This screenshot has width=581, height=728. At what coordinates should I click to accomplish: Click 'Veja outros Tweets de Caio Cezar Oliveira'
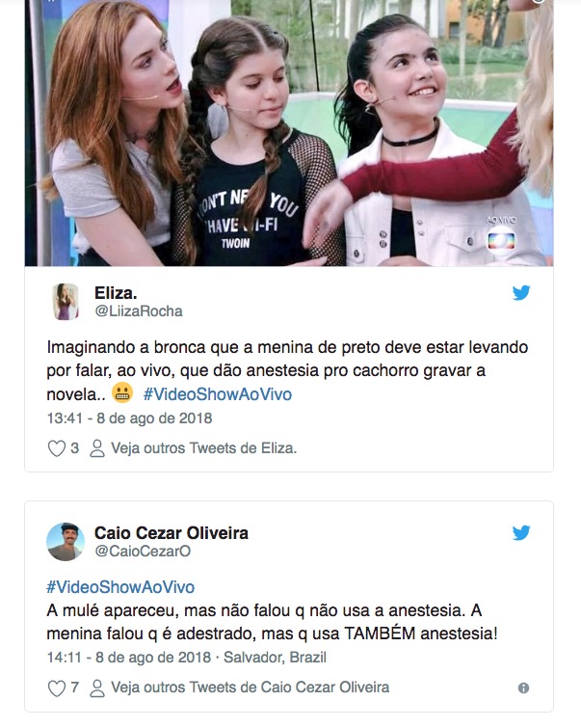[251, 688]
